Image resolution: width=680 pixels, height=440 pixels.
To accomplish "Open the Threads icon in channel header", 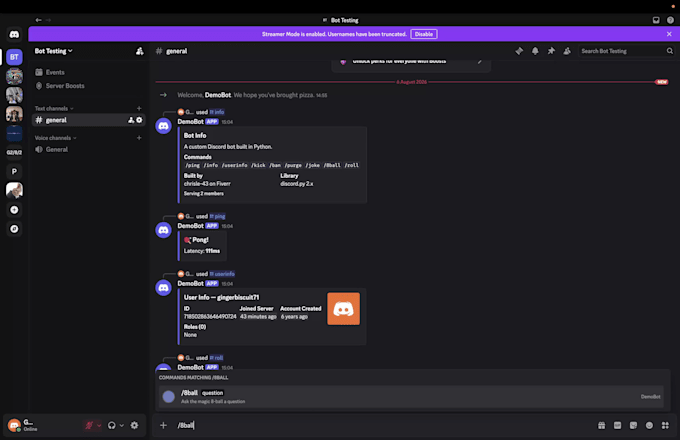I will (x=519, y=51).
